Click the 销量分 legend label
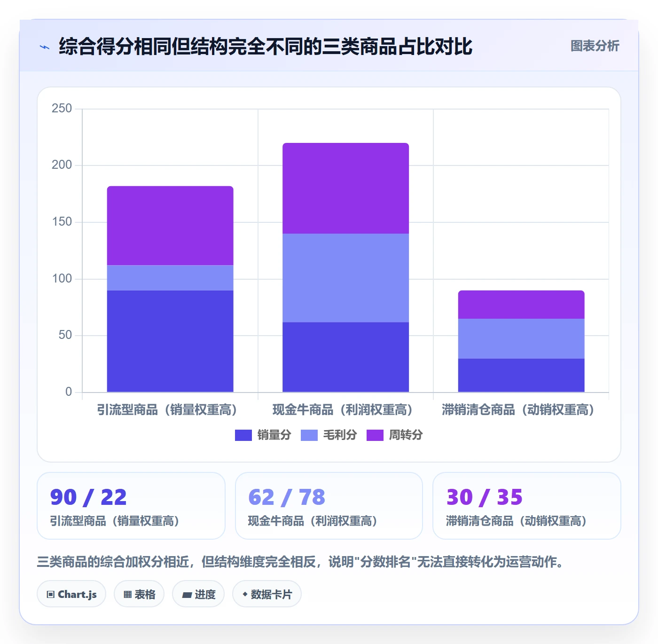 point(274,435)
